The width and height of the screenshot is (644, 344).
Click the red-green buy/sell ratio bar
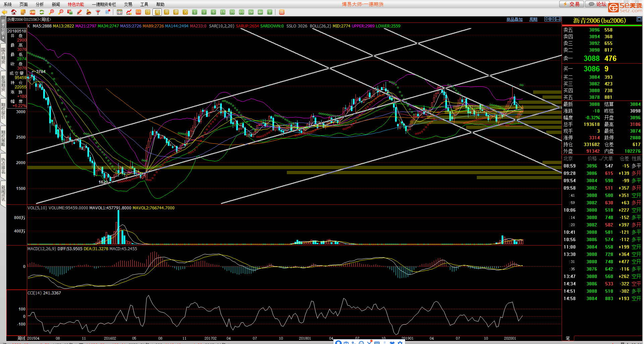[x=602, y=25]
